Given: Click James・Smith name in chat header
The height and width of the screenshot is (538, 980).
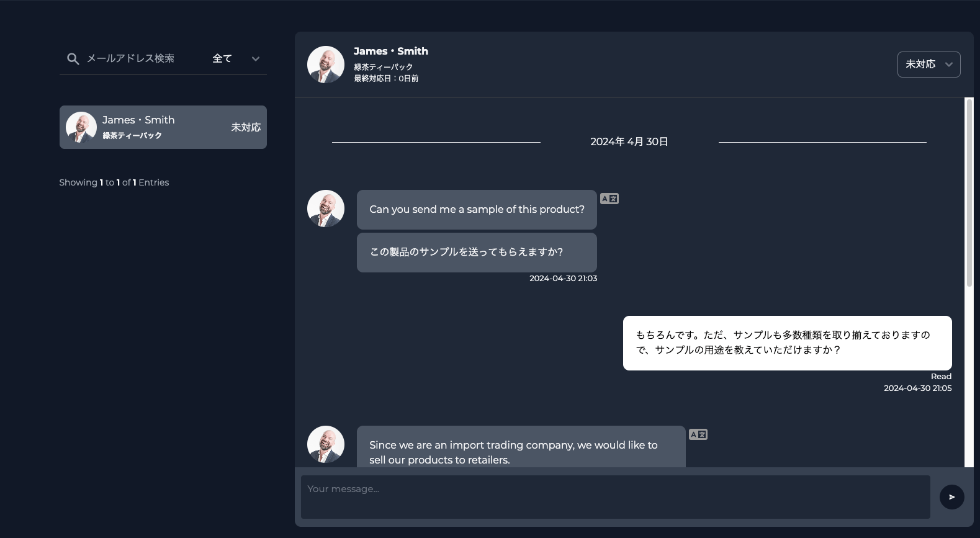Looking at the screenshot, I should [x=391, y=51].
